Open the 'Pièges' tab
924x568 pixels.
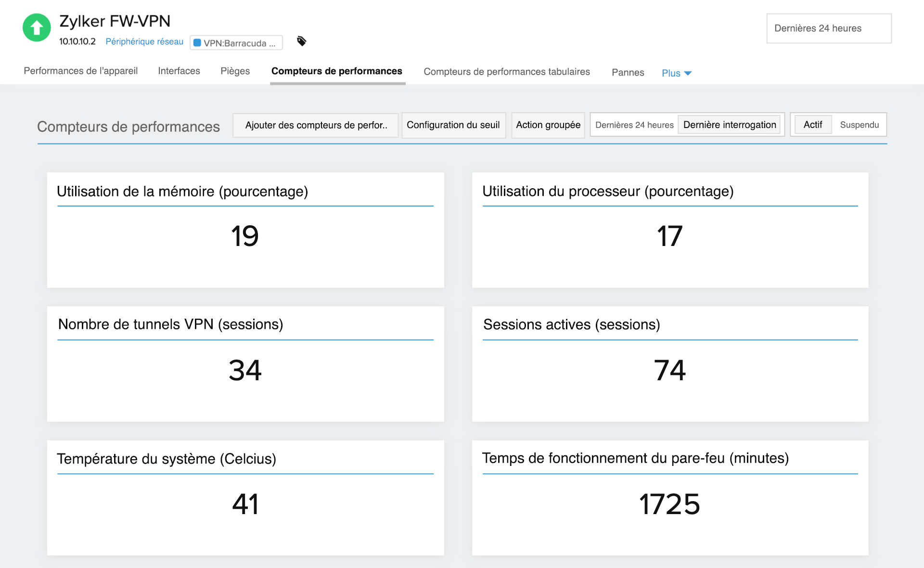[x=235, y=71]
